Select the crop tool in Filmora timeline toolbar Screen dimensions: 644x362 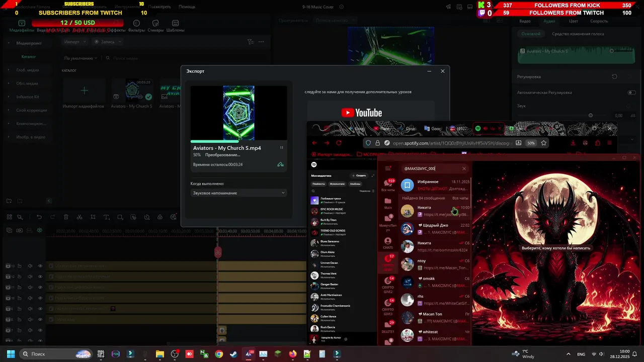point(93,217)
